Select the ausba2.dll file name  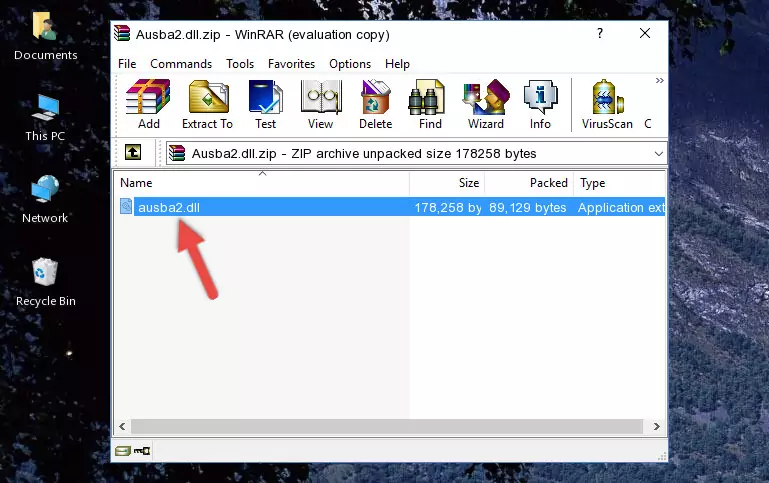click(169, 207)
